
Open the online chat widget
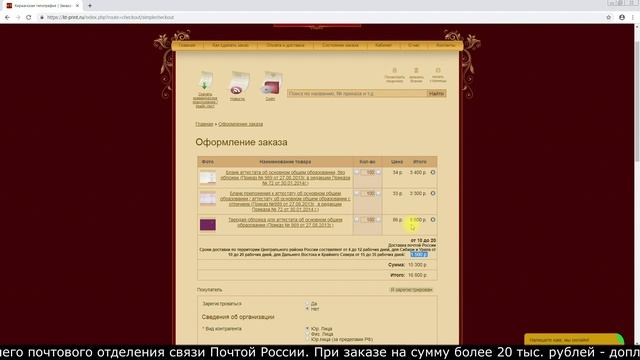click(574, 340)
